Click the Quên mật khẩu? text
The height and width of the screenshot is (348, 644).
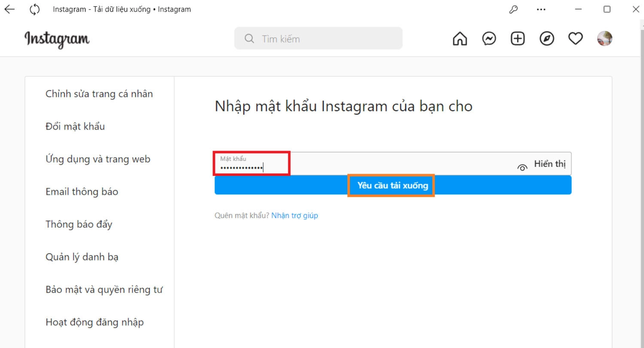click(242, 215)
